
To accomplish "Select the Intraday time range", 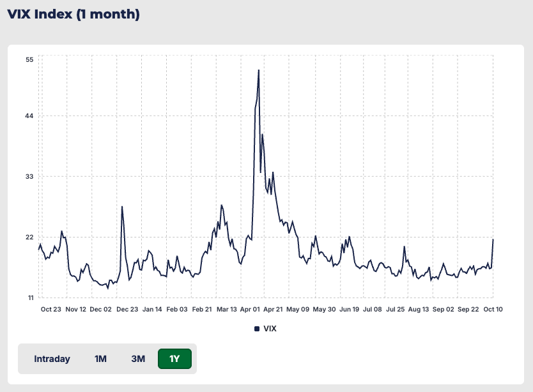I will (x=52, y=359).
